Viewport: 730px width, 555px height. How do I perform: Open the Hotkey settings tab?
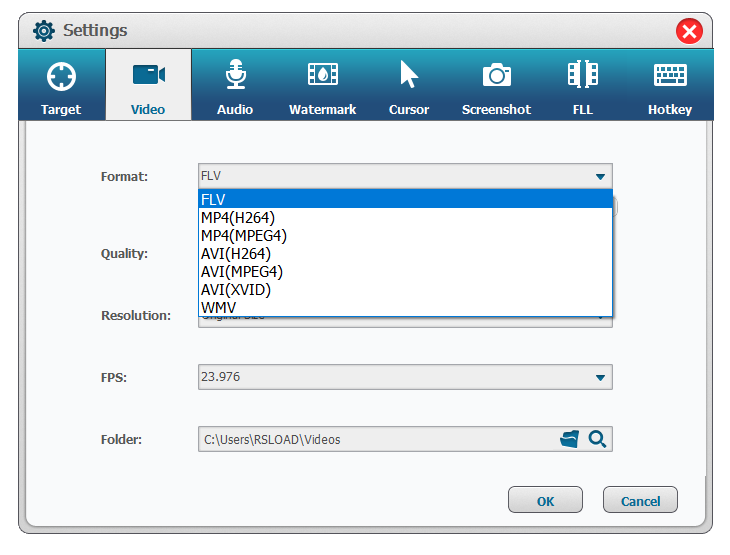pos(670,85)
